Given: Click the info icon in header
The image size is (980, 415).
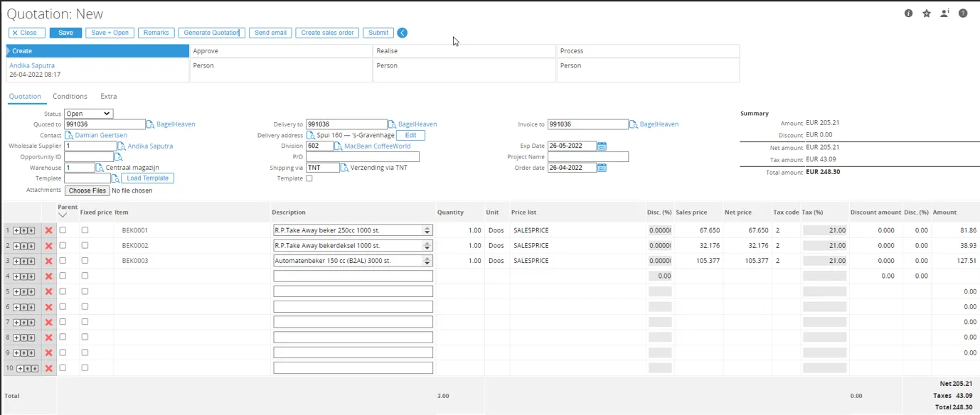Looking at the screenshot, I should 908,14.
